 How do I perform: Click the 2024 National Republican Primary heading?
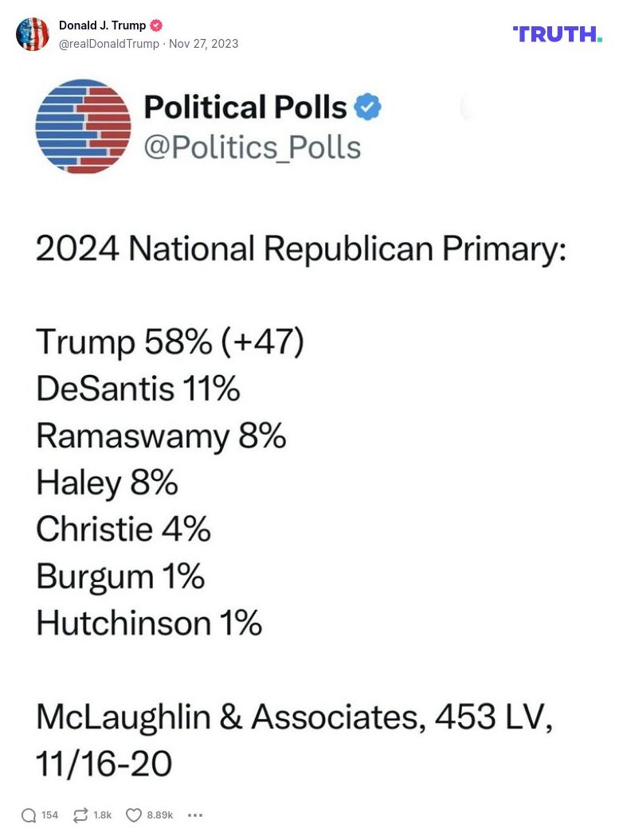click(301, 248)
